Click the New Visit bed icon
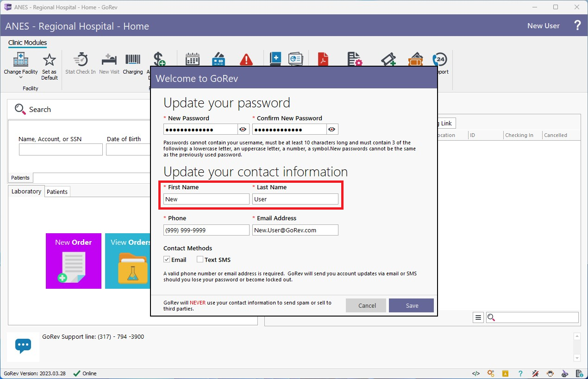This screenshot has width=588, height=379. click(109, 60)
